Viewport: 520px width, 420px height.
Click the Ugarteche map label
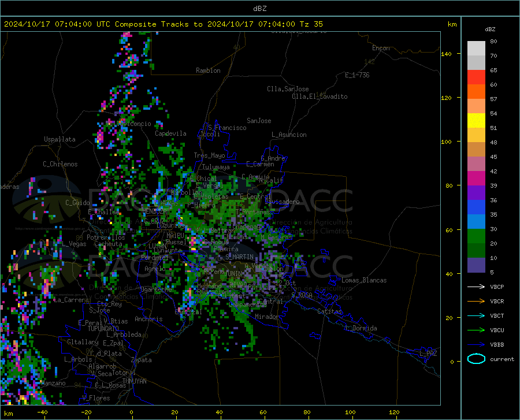[156, 289]
